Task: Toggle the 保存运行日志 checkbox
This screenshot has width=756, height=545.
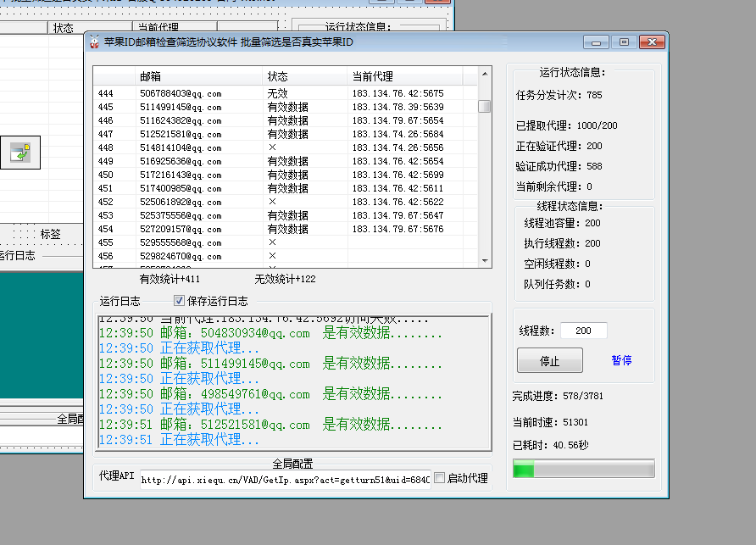Action: 179,301
